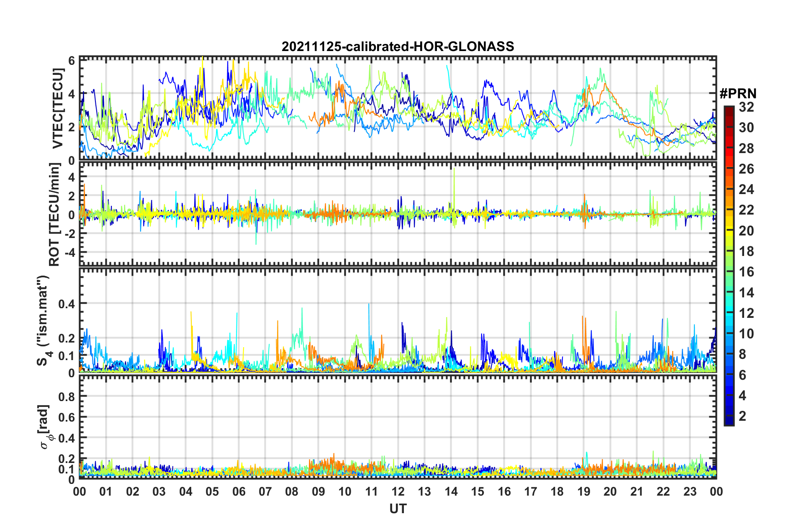The width and height of the screenshot is (796, 532).
Task: Select the 26 label on the PRN colorbar
Action: point(746,169)
